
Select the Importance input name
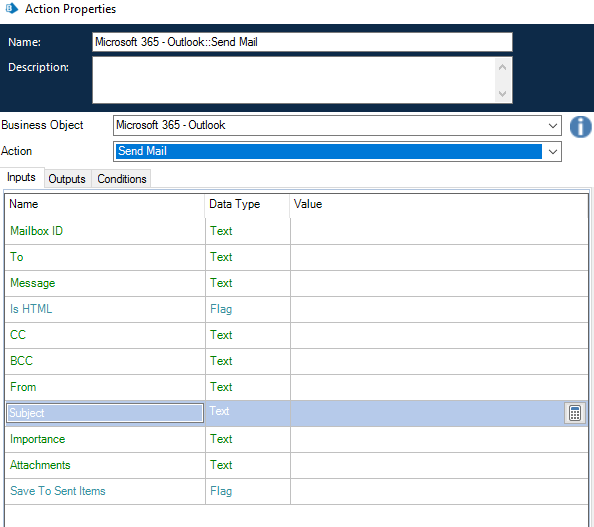[38, 439]
